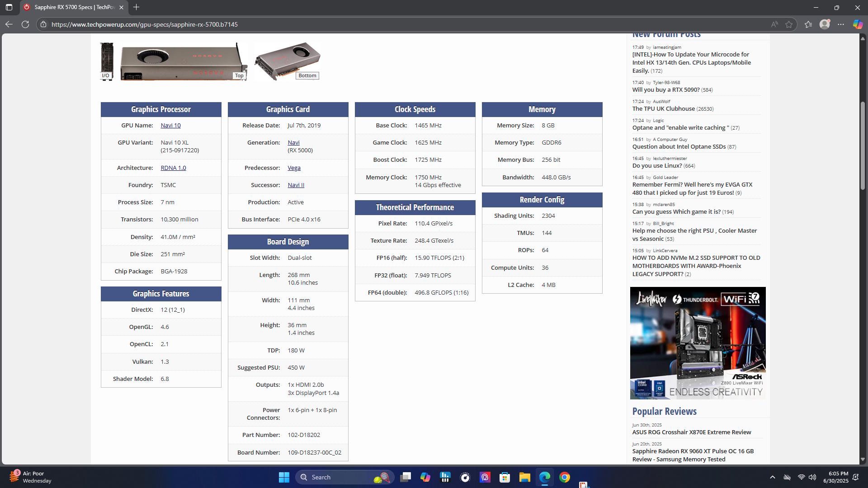Click the Theoretical Performance header

415,207
